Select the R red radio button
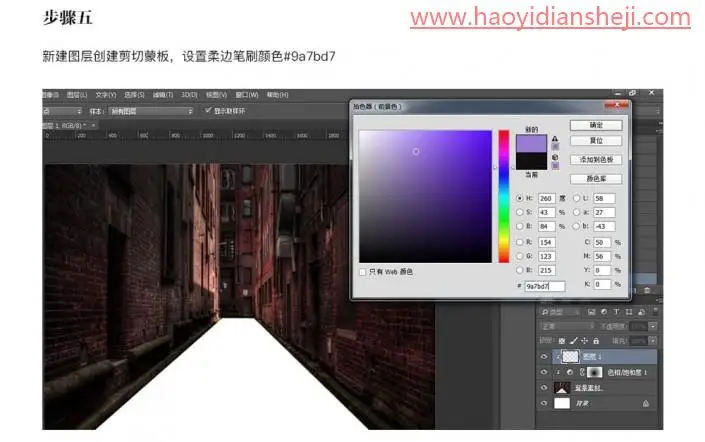705x442 pixels. pos(520,242)
